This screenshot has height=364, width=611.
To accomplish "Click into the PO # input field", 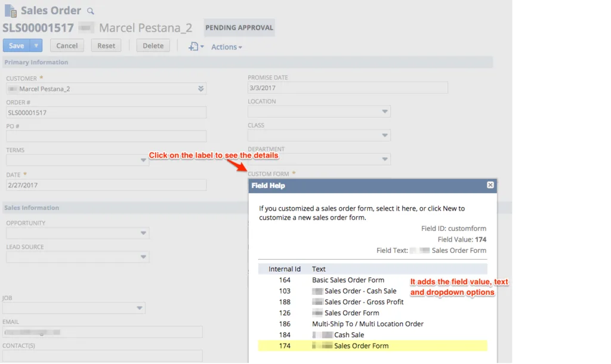I will point(106,137).
